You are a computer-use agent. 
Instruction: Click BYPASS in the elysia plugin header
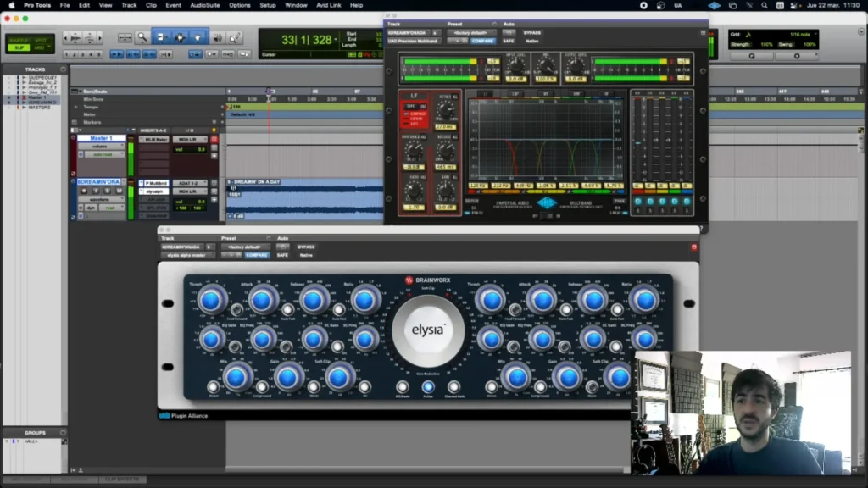pyautogui.click(x=306, y=247)
